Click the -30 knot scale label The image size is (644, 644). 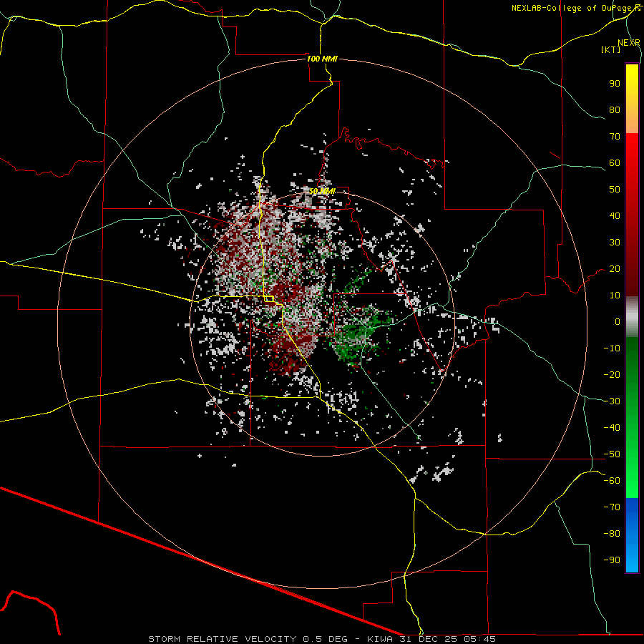click(x=612, y=401)
